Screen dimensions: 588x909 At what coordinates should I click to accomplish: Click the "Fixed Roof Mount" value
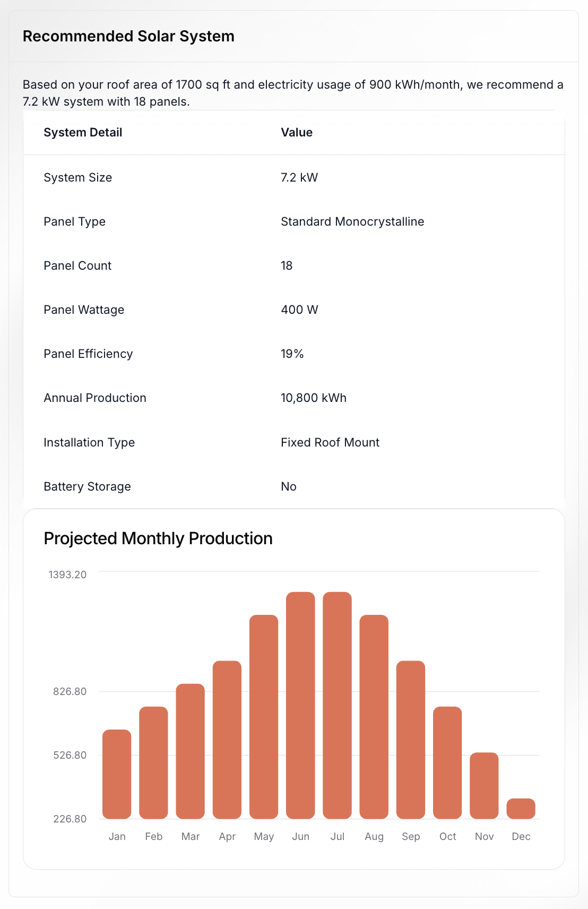(x=330, y=442)
